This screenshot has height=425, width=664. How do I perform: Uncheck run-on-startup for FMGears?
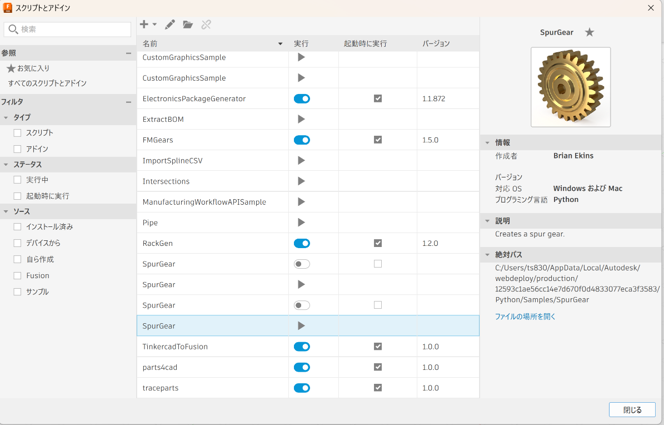coord(378,140)
